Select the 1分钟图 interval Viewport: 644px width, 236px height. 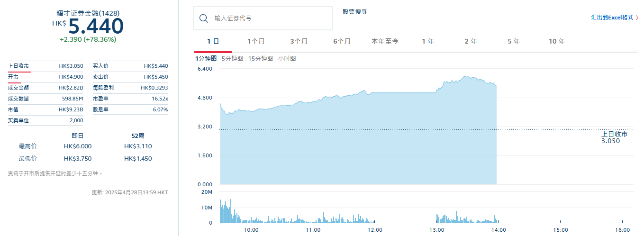click(206, 59)
